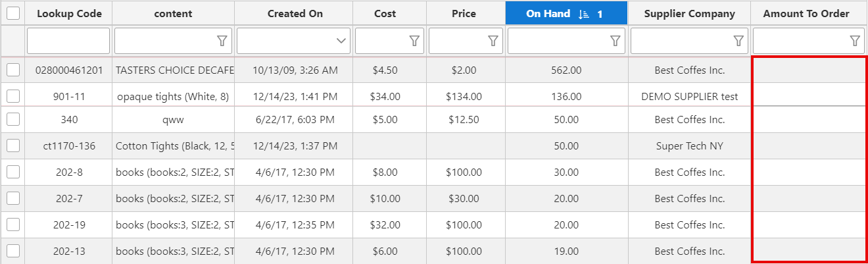
Task: Click the On Hand filter funnel icon
Action: (615, 41)
